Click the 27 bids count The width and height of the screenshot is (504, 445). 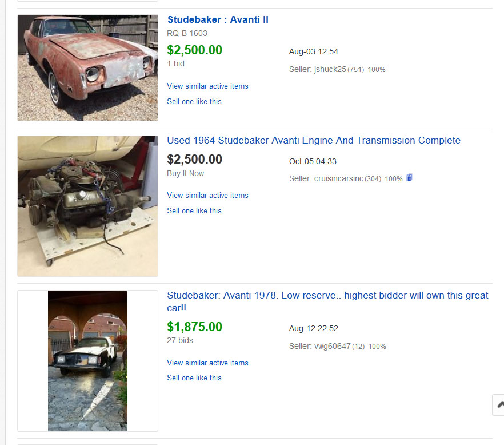pyautogui.click(x=180, y=341)
